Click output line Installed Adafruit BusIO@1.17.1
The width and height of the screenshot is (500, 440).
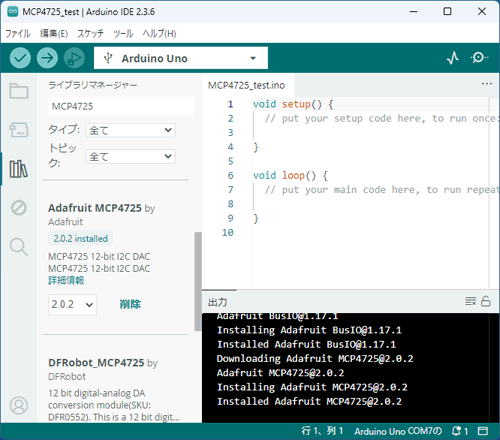(306, 344)
